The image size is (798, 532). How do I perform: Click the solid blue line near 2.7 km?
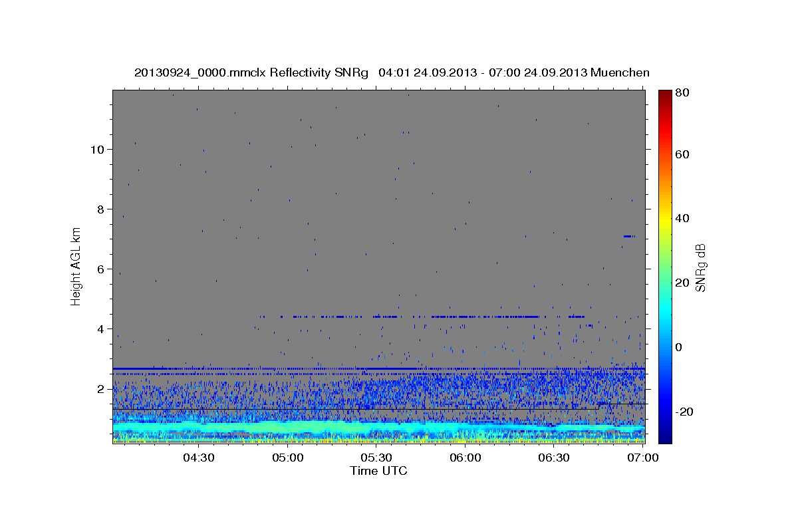click(x=378, y=368)
